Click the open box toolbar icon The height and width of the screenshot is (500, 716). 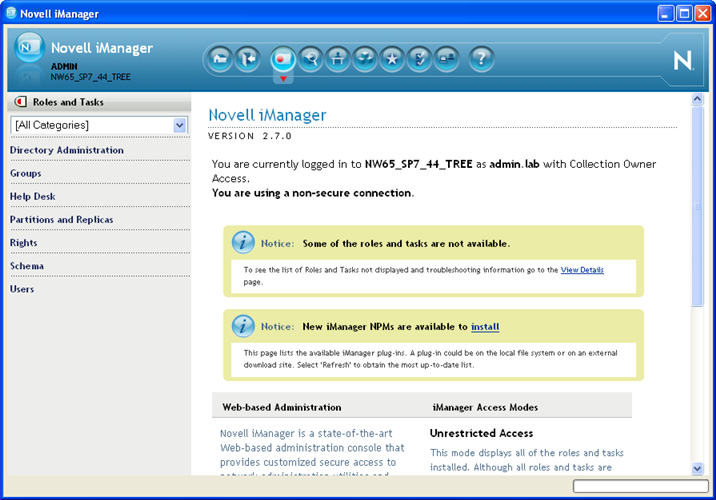click(x=365, y=59)
